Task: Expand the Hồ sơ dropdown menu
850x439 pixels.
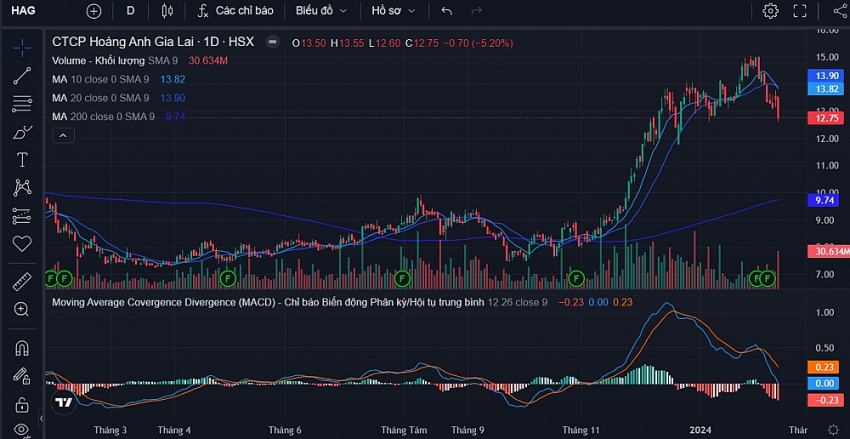Action: click(x=393, y=11)
